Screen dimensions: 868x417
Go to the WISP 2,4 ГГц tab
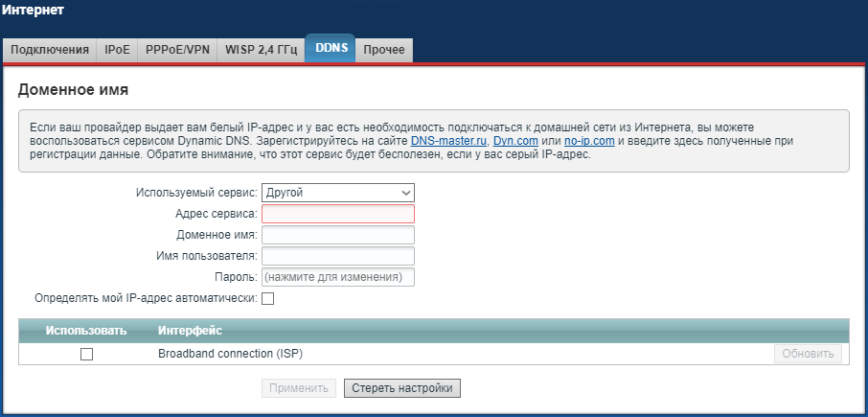[261, 50]
